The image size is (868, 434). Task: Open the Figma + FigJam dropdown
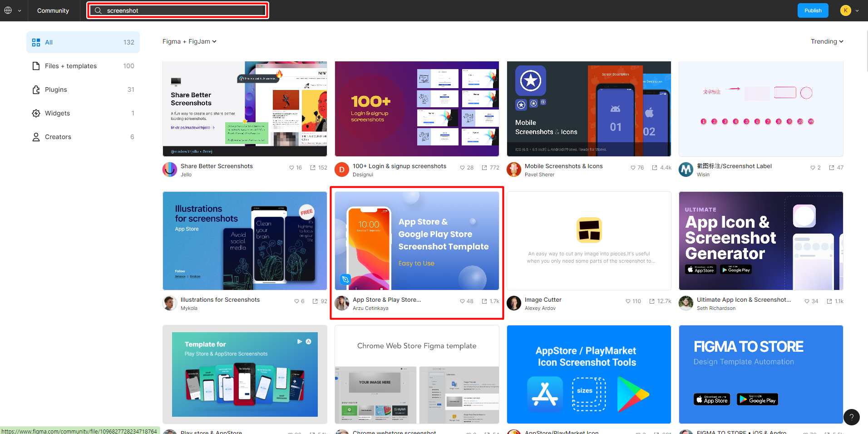click(x=189, y=41)
